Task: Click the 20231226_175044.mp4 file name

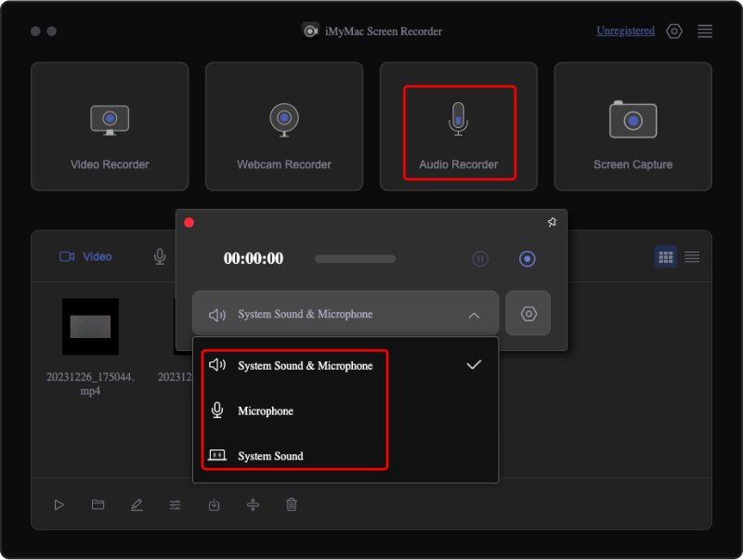Action: click(90, 384)
